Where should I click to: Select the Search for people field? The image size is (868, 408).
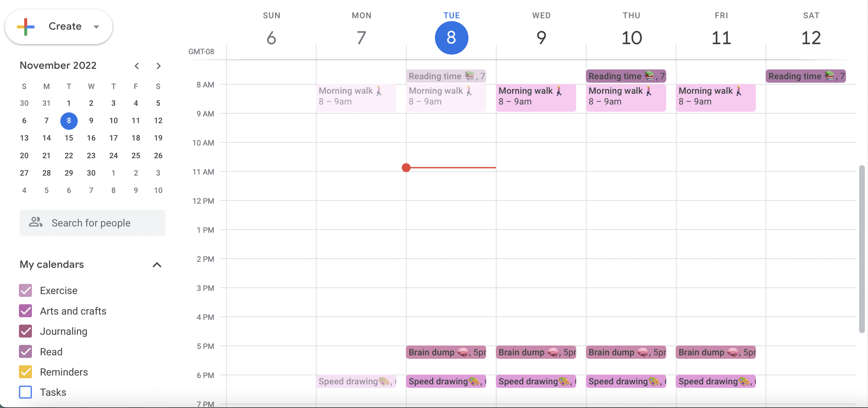[97, 222]
